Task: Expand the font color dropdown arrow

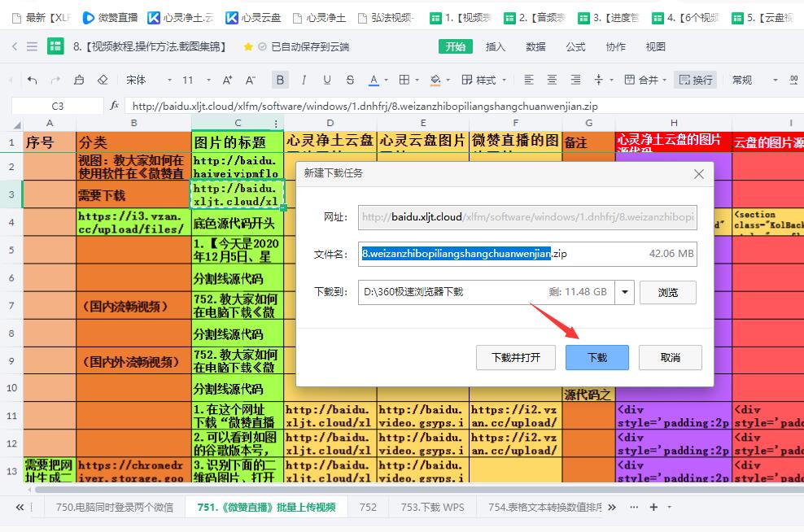Action: pos(386,81)
